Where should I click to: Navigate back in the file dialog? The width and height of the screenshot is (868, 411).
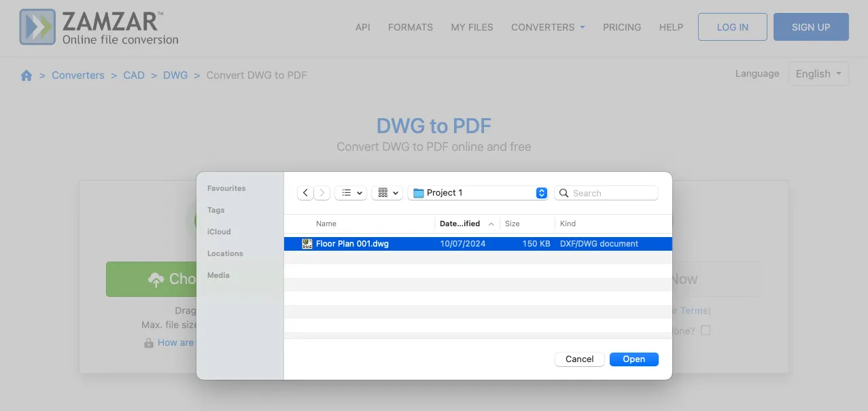coord(305,193)
